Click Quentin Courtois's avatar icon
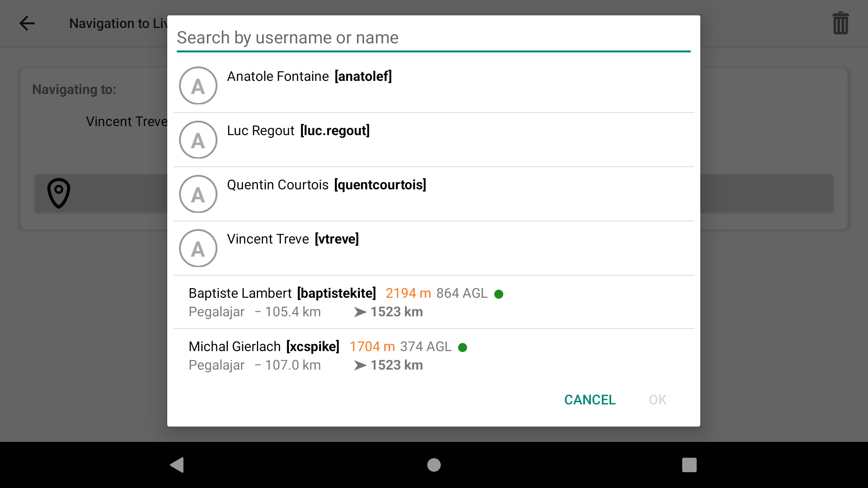868x488 pixels. tap(198, 194)
